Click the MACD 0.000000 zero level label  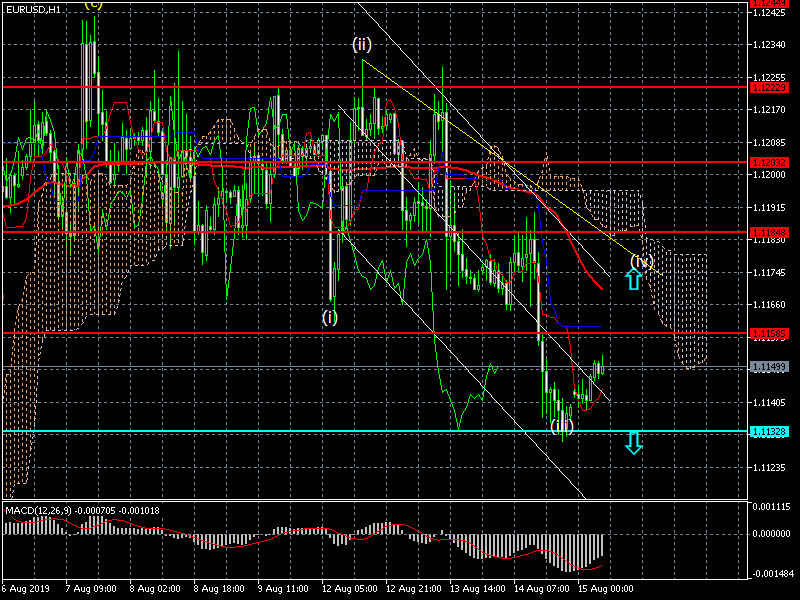773,533
